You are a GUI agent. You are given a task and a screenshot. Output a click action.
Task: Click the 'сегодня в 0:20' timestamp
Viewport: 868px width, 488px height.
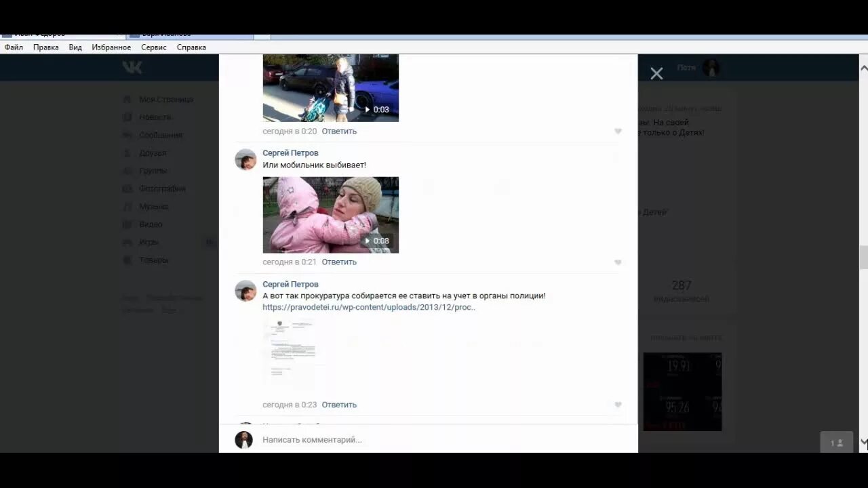coord(290,131)
